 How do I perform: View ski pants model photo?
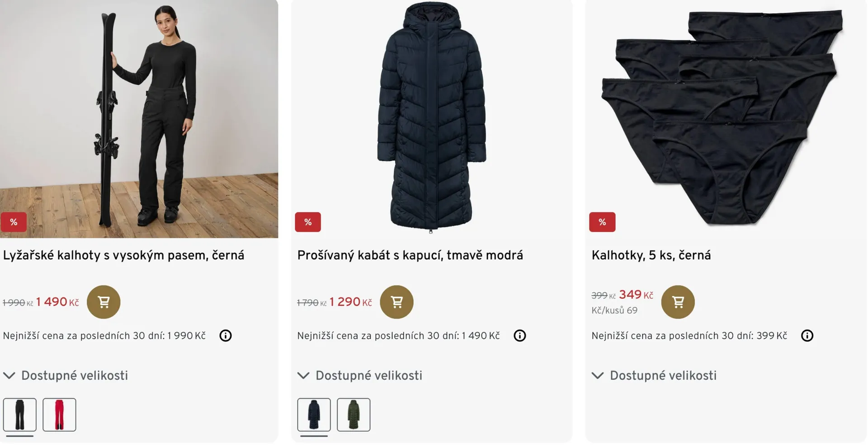click(x=139, y=117)
